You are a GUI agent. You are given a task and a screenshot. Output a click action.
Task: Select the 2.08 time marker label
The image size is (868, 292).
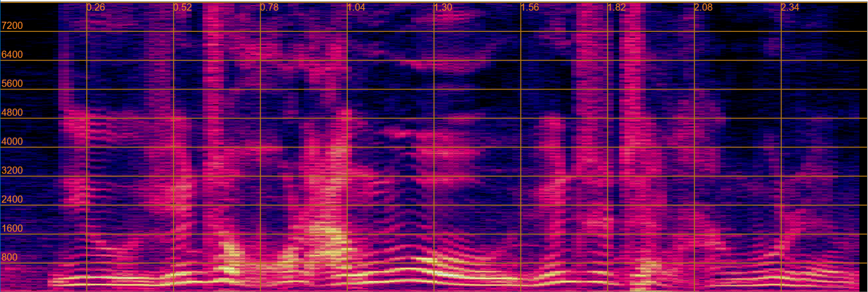click(703, 7)
